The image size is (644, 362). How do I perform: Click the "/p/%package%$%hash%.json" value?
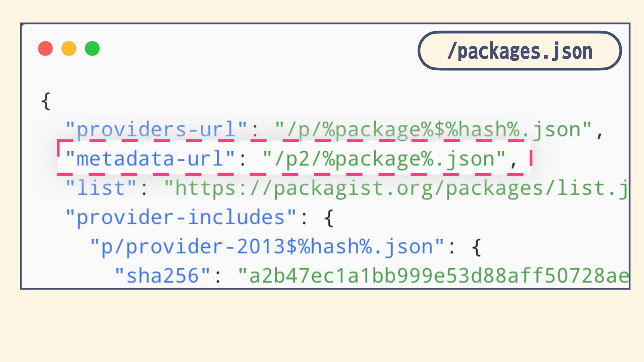433,129
